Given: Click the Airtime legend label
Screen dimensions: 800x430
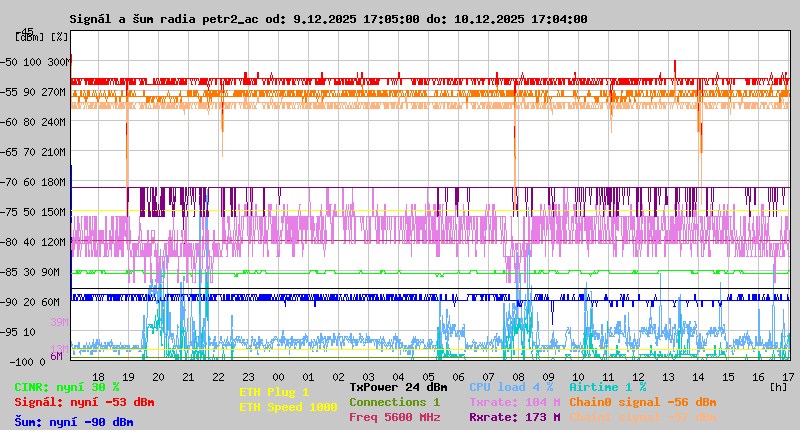Looking at the screenshot, I should point(608,387).
